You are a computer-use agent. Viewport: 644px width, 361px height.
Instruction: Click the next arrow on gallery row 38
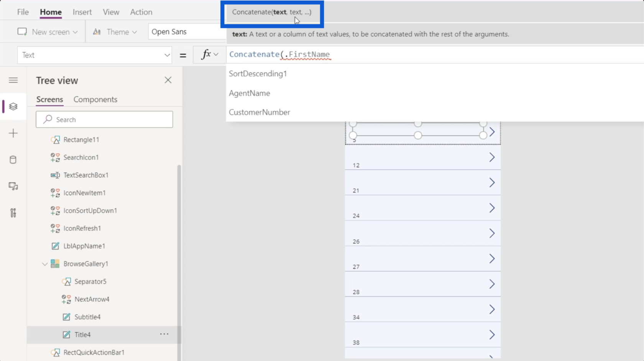point(492,335)
